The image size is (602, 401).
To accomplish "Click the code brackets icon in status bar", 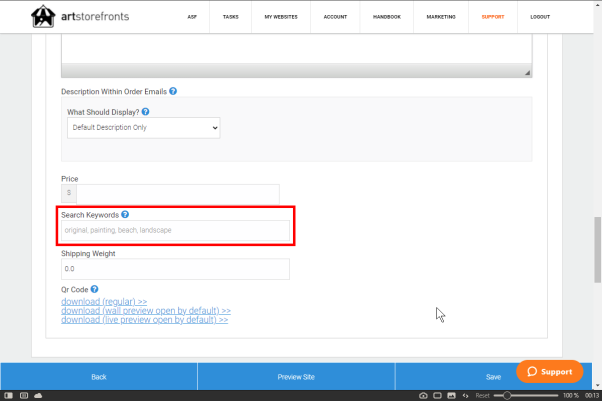I will tap(465, 396).
